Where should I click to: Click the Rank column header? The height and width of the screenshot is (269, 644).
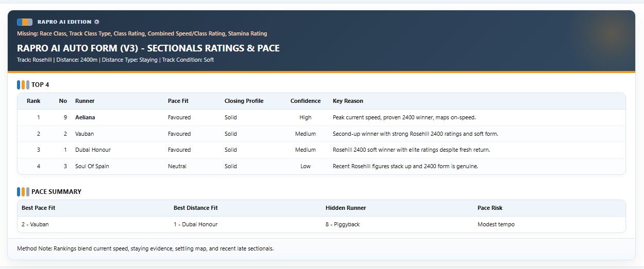pyautogui.click(x=33, y=101)
